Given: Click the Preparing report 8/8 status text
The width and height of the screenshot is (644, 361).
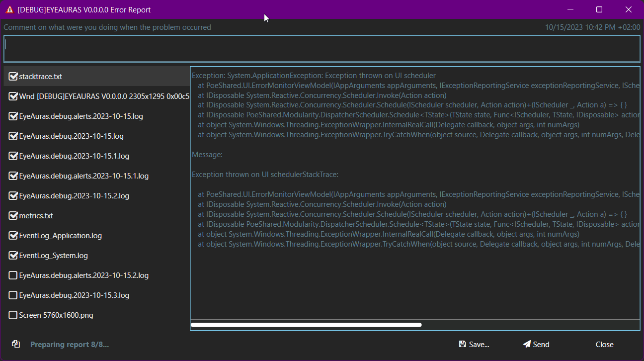Looking at the screenshot, I should coord(70,345).
